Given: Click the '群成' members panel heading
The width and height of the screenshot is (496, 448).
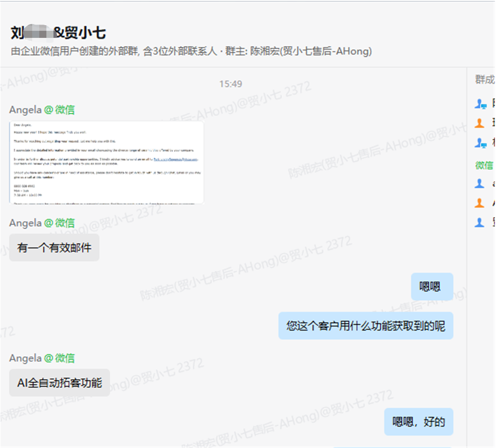Looking at the screenshot, I should (485, 80).
